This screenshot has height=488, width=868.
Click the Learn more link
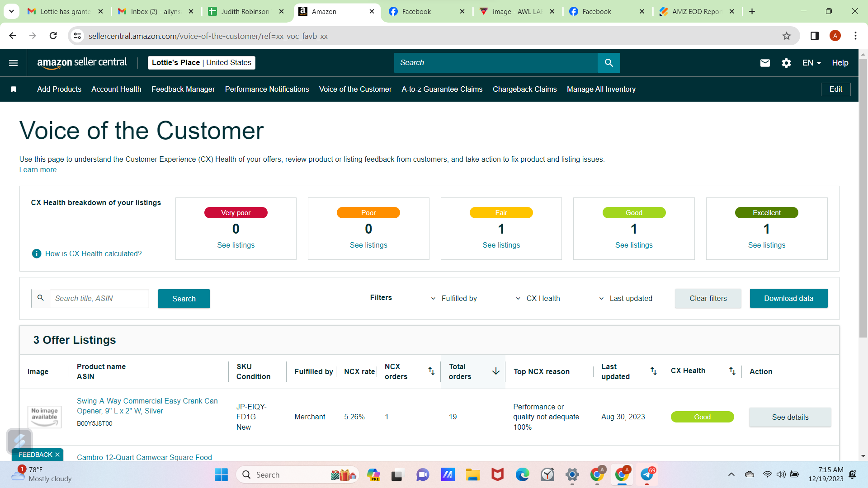tap(38, 170)
